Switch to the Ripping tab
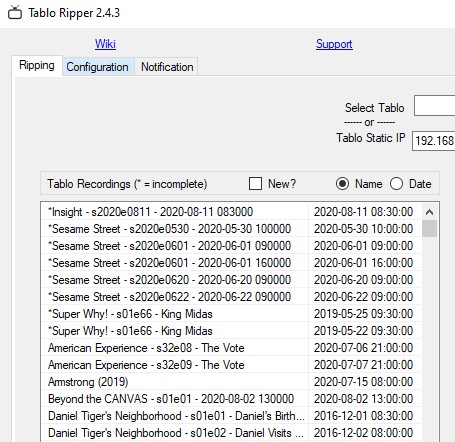 tap(37, 65)
